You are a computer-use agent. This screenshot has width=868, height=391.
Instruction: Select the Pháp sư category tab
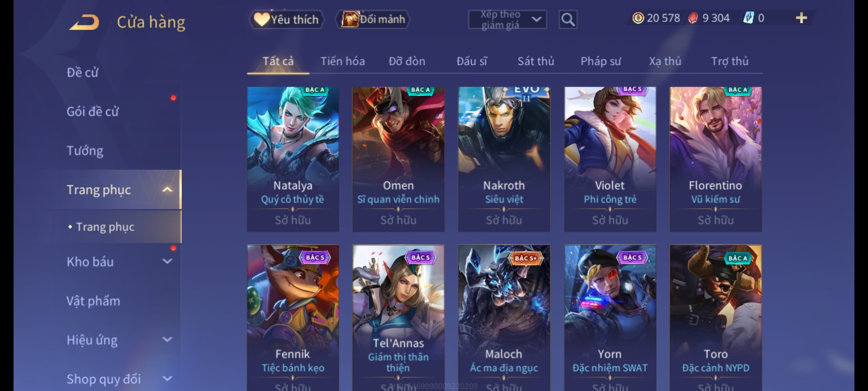(x=600, y=61)
